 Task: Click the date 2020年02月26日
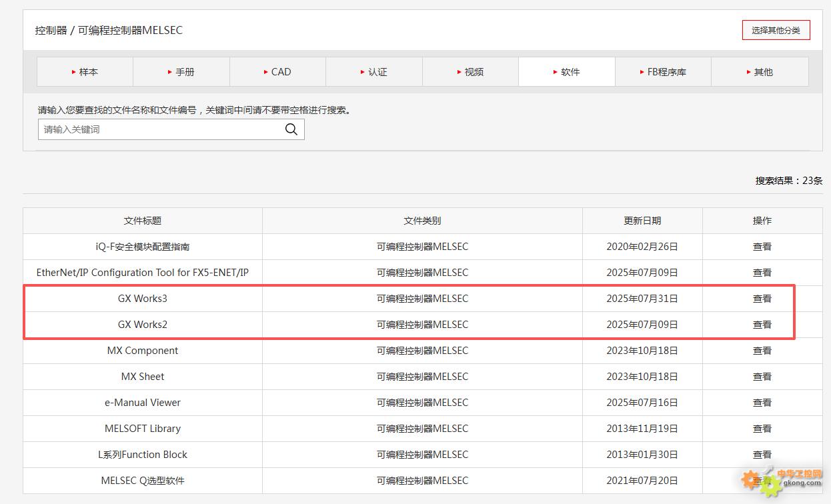642,247
